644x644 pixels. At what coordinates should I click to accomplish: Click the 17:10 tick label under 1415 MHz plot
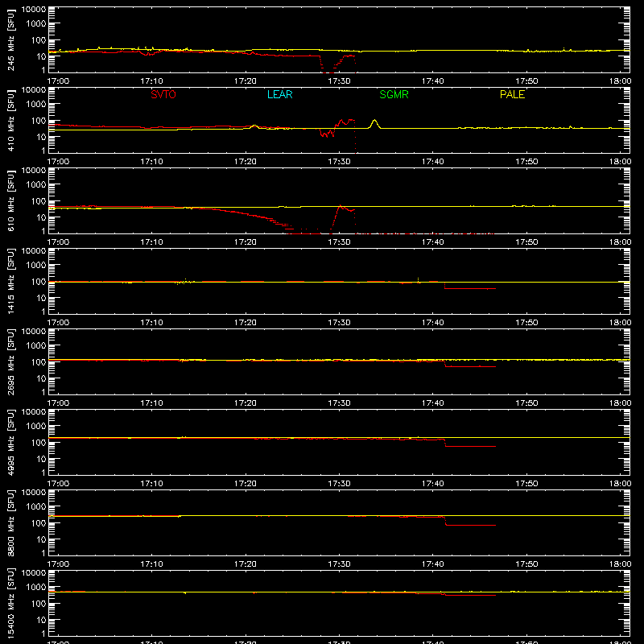point(151,323)
